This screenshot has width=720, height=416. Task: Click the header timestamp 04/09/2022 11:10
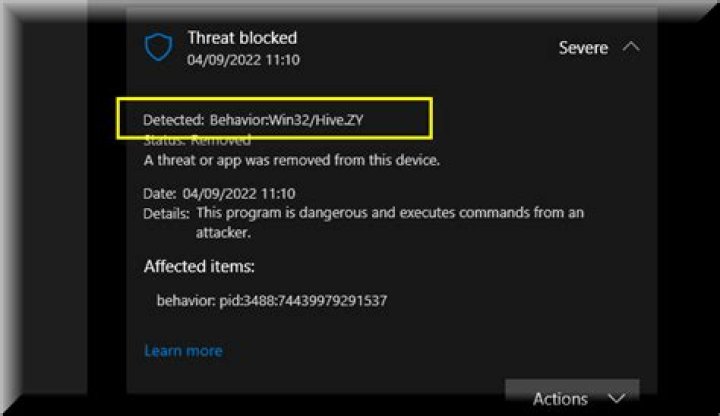point(243,60)
